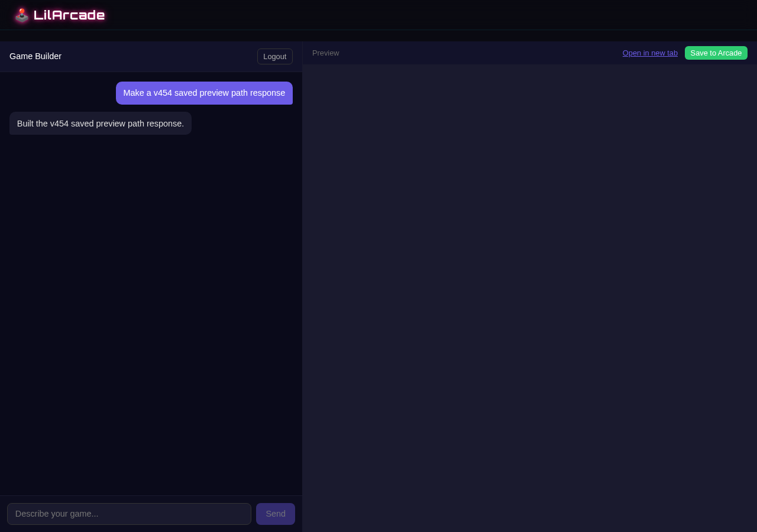
Task: Send the chat message
Action: click(x=276, y=514)
